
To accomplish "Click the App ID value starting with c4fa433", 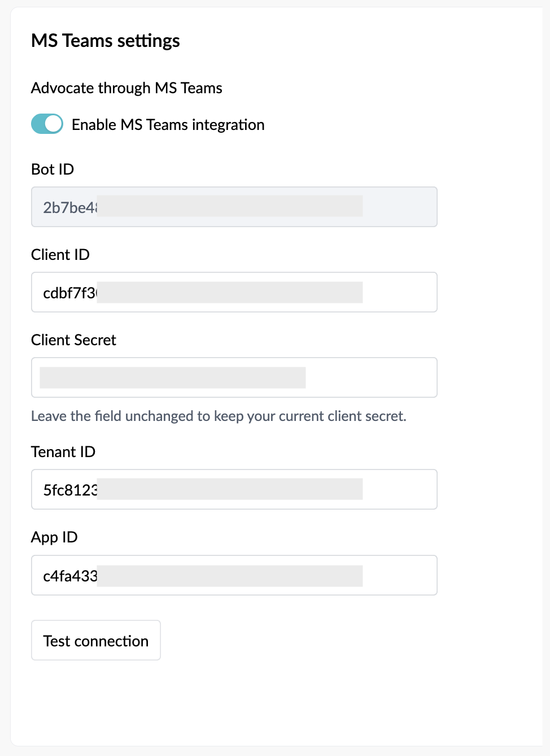I will point(68,575).
